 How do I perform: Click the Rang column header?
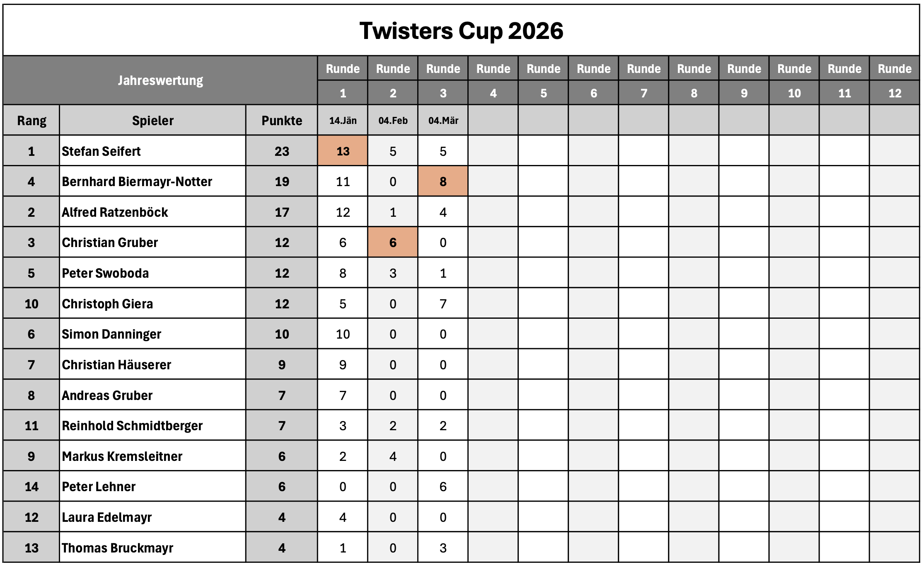(31, 121)
